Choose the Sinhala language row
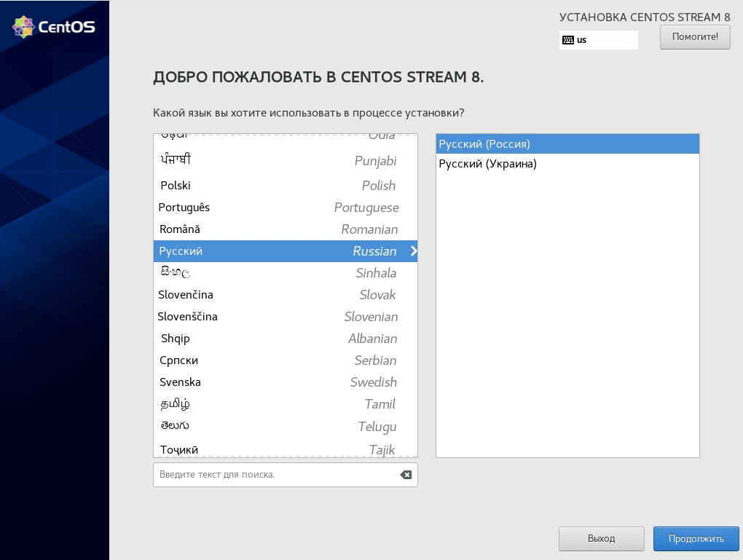Screen dimensions: 743x560 [286, 273]
